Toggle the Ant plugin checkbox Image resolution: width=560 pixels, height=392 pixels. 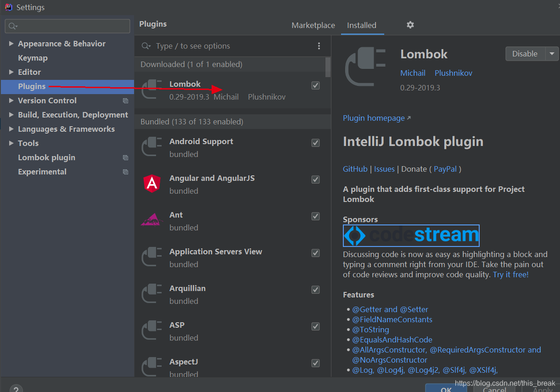coord(315,216)
